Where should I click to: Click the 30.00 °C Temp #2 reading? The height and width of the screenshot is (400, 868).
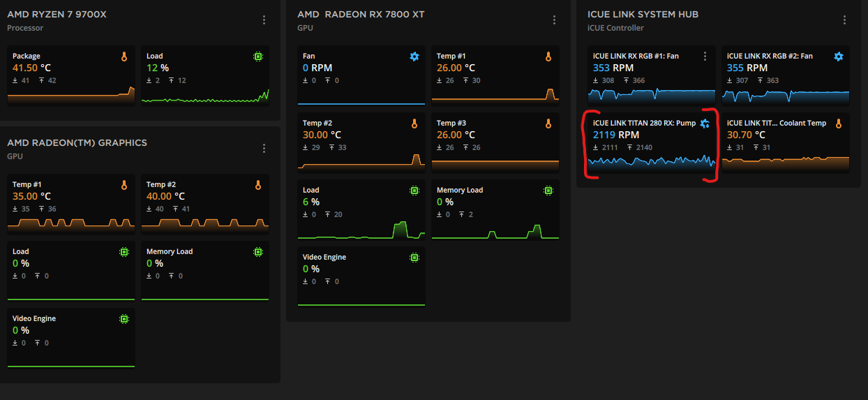coord(322,135)
